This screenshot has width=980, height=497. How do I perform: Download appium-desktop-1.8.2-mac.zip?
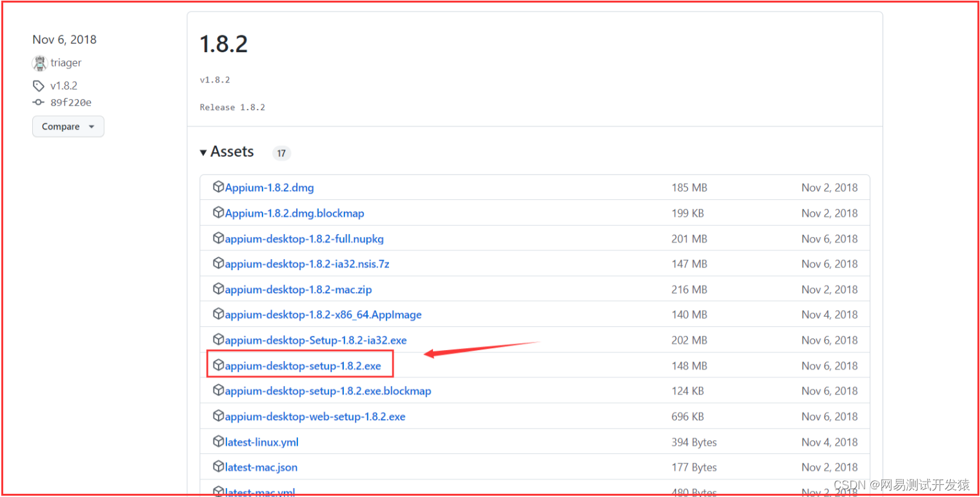299,289
